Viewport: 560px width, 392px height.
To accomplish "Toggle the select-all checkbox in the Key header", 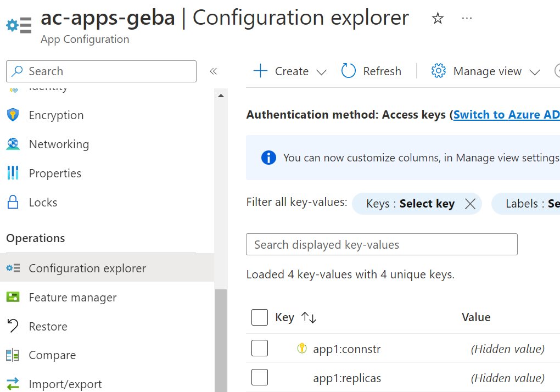I will coord(260,317).
